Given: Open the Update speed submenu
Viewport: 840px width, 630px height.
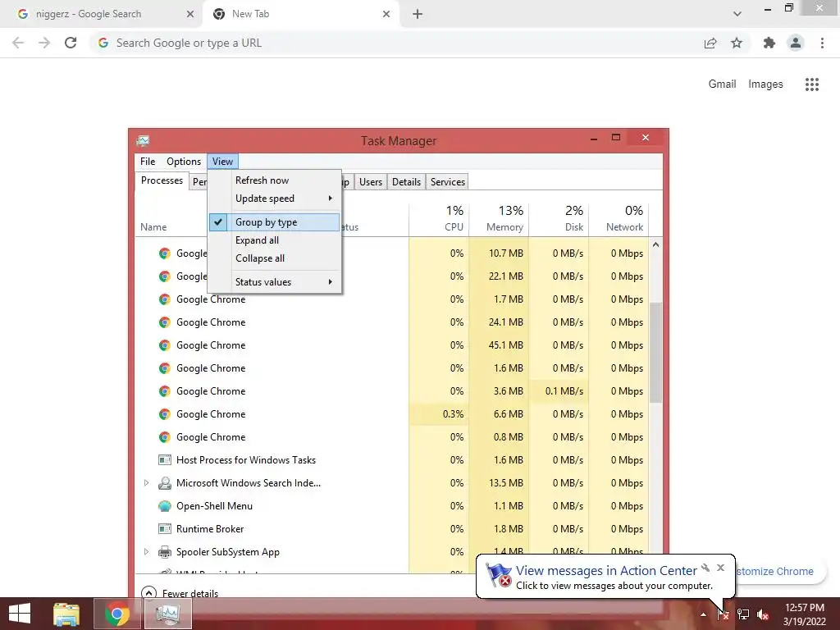Looking at the screenshot, I should pos(274,199).
